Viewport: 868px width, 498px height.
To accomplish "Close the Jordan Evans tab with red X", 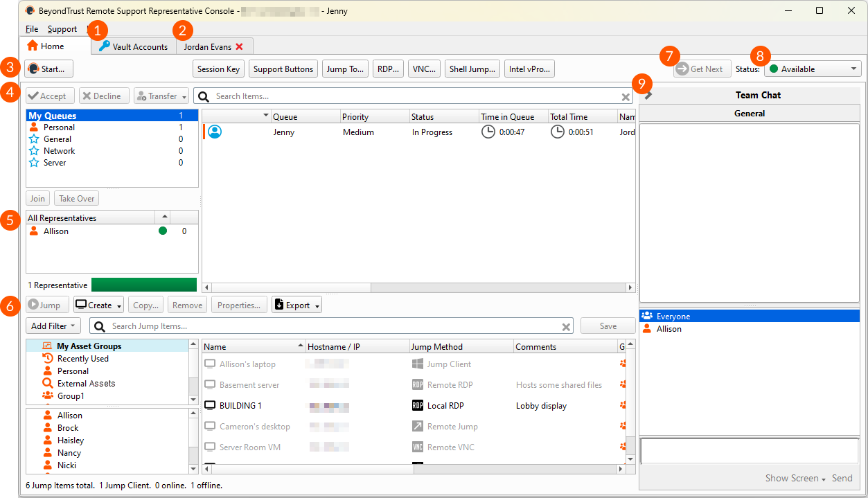I will pos(240,46).
